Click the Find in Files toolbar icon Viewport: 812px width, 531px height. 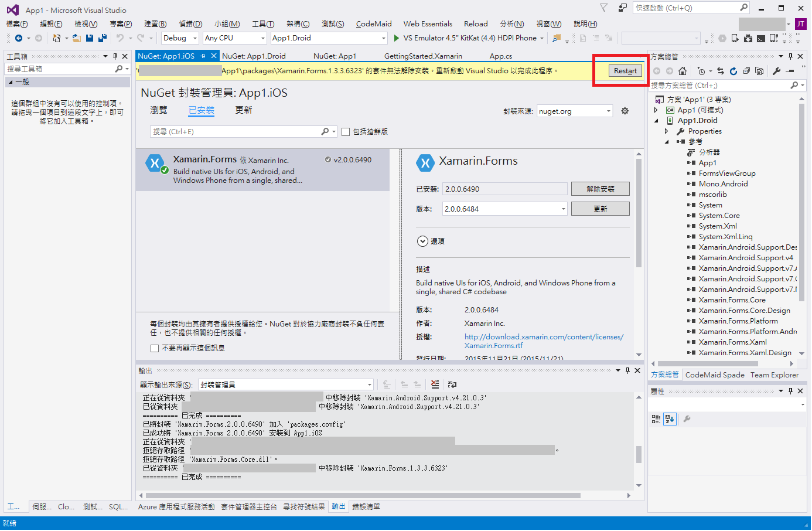[557, 38]
